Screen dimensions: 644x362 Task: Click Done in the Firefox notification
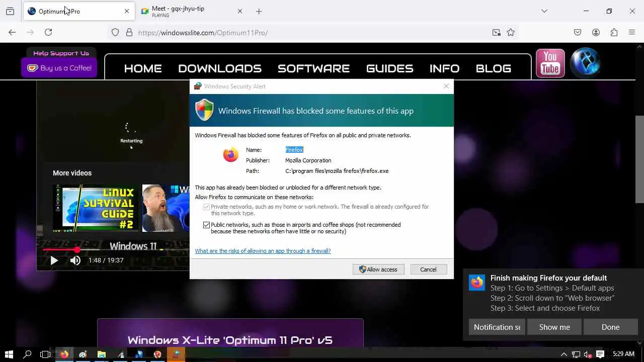pyautogui.click(x=610, y=327)
